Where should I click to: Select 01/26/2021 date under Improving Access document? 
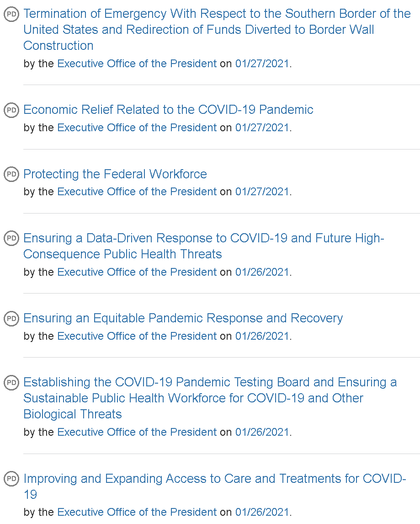coord(262,512)
